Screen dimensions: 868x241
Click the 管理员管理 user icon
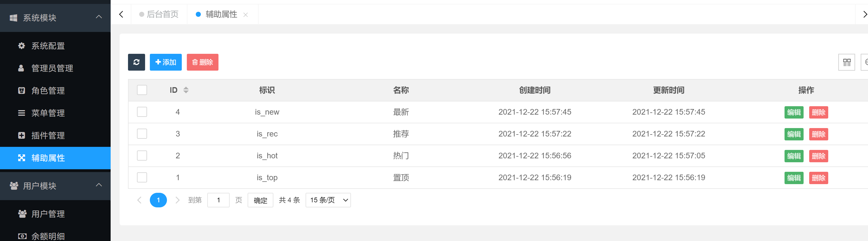(x=21, y=68)
